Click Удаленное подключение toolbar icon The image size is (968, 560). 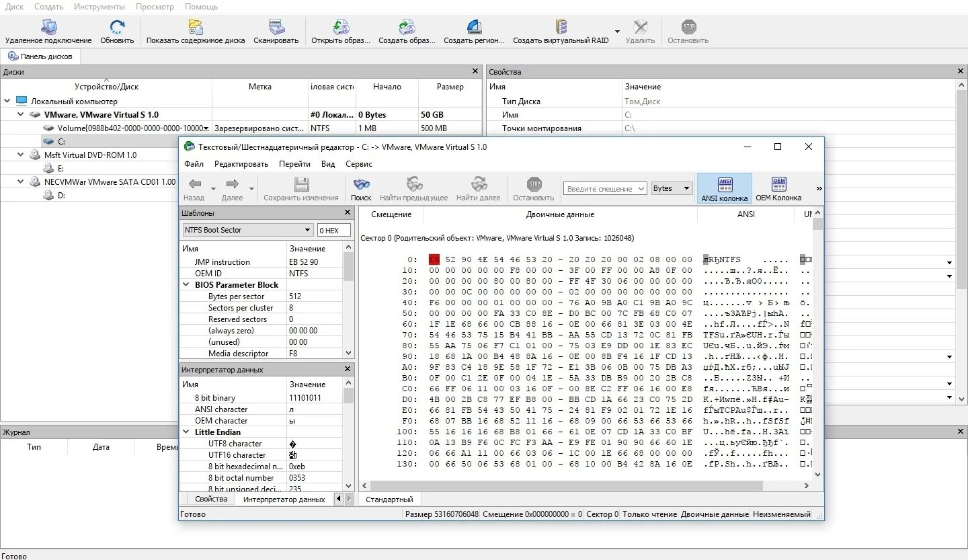point(48,28)
